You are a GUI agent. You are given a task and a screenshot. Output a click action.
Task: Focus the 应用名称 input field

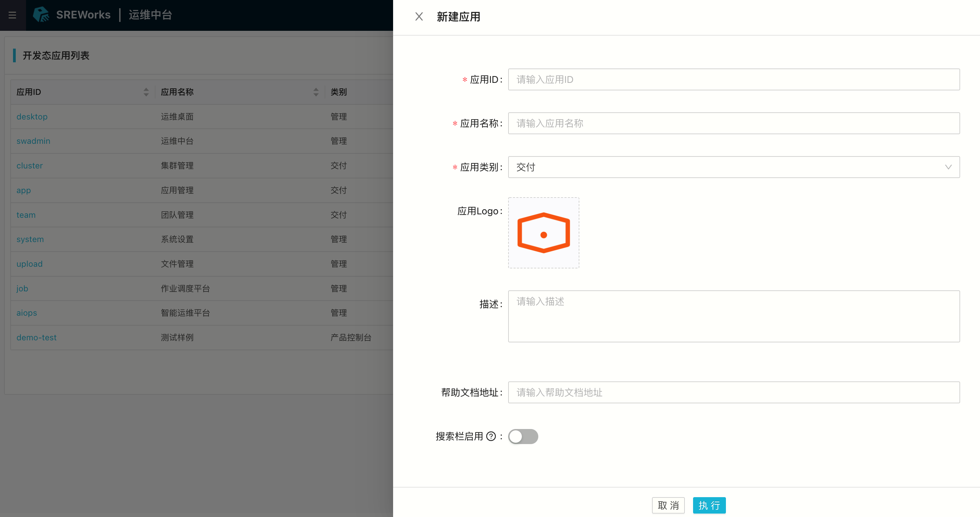(733, 123)
